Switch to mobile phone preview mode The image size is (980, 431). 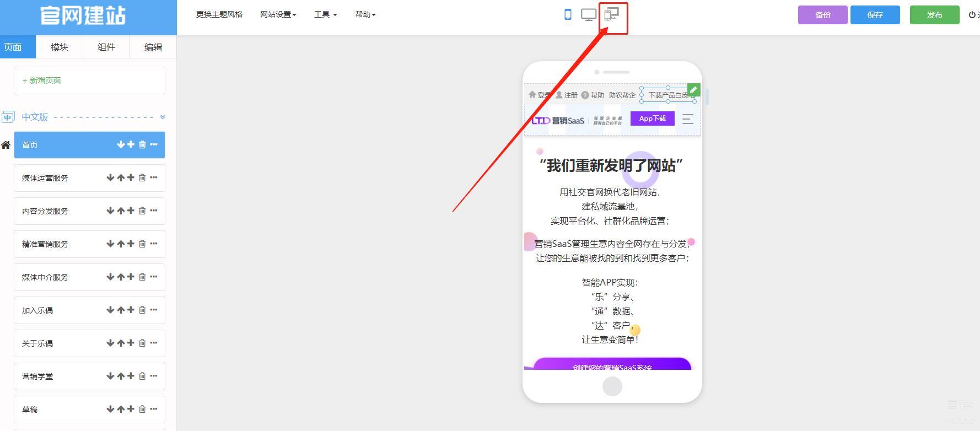tap(568, 15)
